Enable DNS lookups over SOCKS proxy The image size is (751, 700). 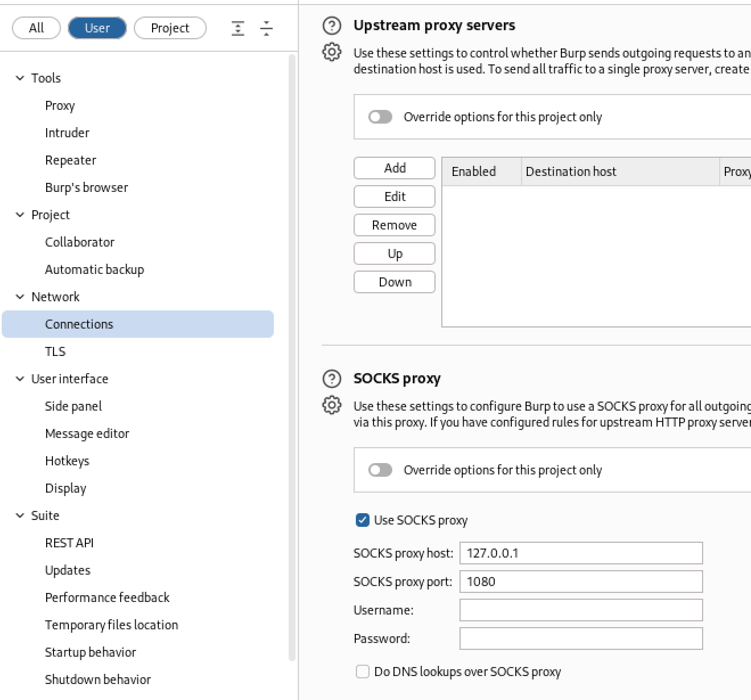362,672
